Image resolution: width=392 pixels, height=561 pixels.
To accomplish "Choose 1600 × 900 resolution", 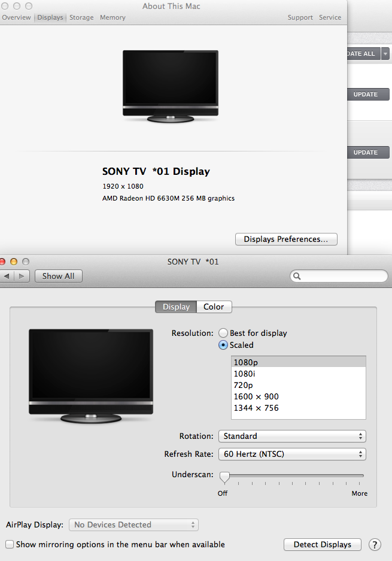I will click(x=299, y=397).
